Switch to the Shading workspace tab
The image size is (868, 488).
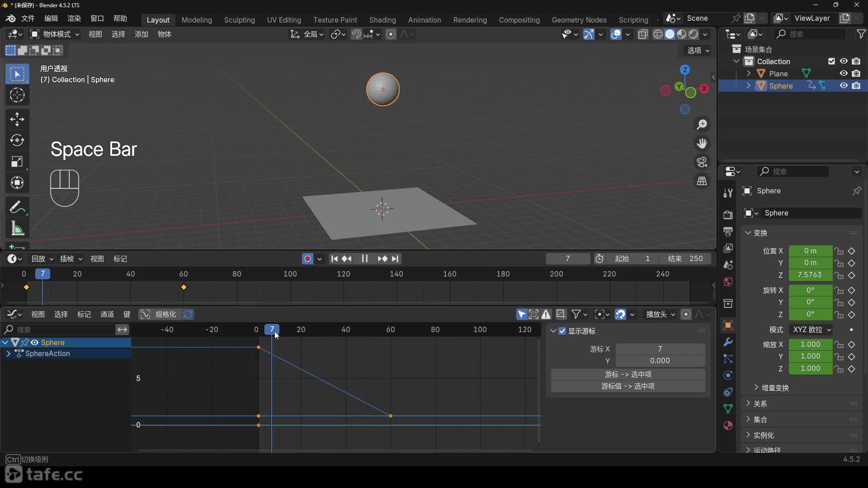click(x=382, y=20)
